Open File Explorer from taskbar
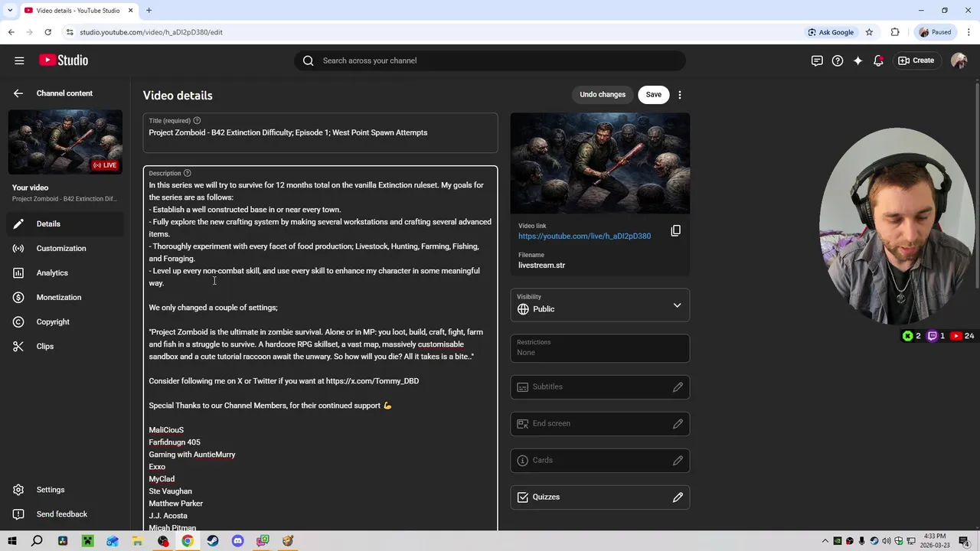The height and width of the screenshot is (551, 980). click(137, 541)
